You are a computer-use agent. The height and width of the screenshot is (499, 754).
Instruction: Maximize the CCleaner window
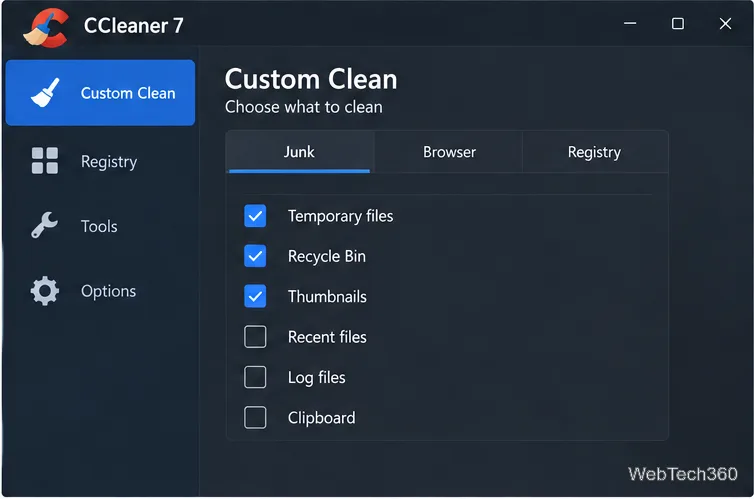tap(678, 23)
